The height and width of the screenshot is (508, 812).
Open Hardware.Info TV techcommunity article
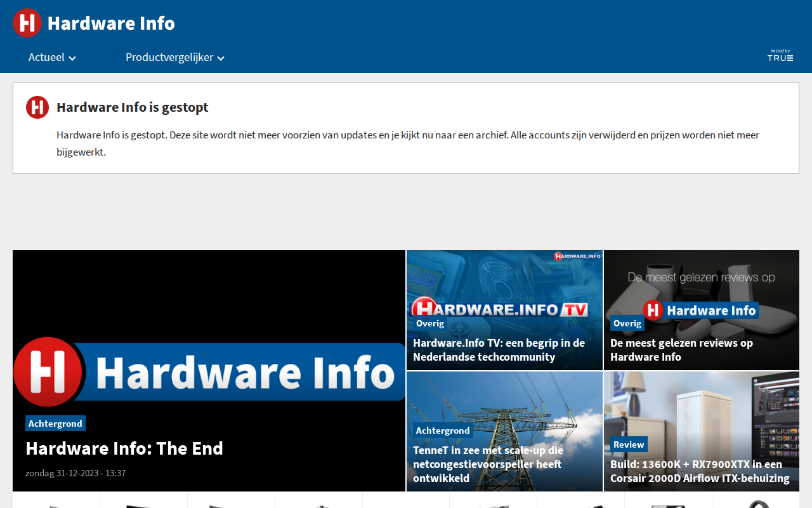point(499,350)
